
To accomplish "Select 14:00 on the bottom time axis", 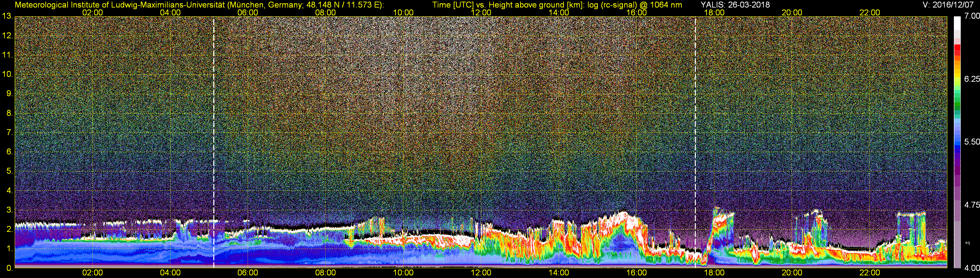I will pos(559,273).
